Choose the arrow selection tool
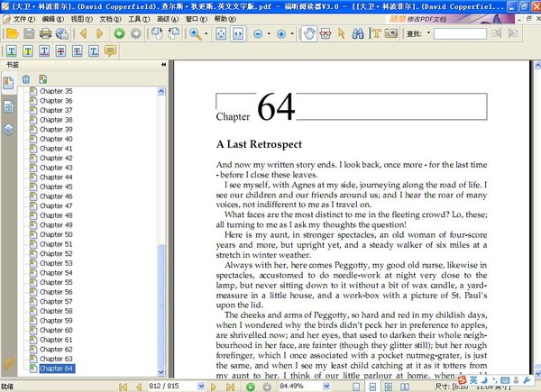Viewport: 541px width, 392px height. pos(342,33)
